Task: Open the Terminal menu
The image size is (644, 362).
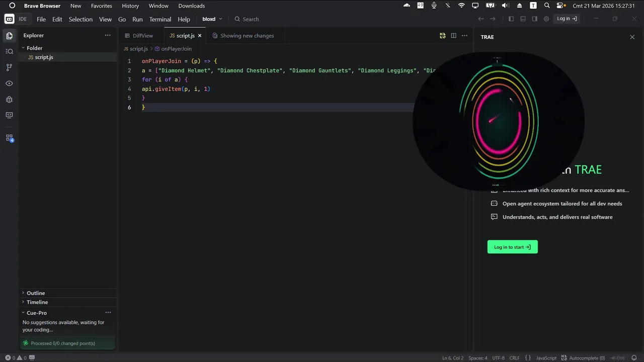Action: click(160, 19)
